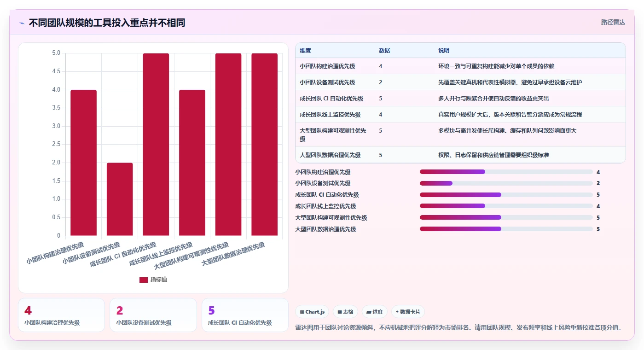Open the 成长团队 CI 自动化优先级 value card
Screen dimensions: 644x350
pos(245,315)
